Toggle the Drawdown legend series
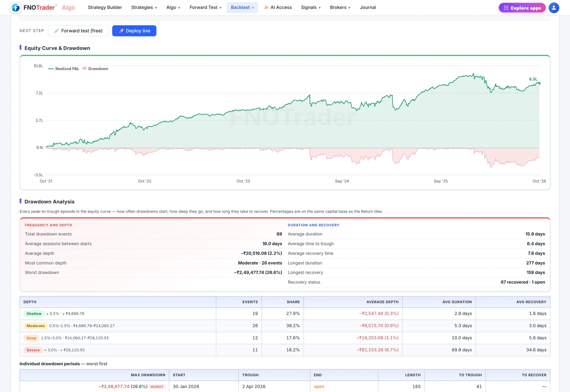Image resolution: width=570 pixels, height=392 pixels. click(95, 69)
